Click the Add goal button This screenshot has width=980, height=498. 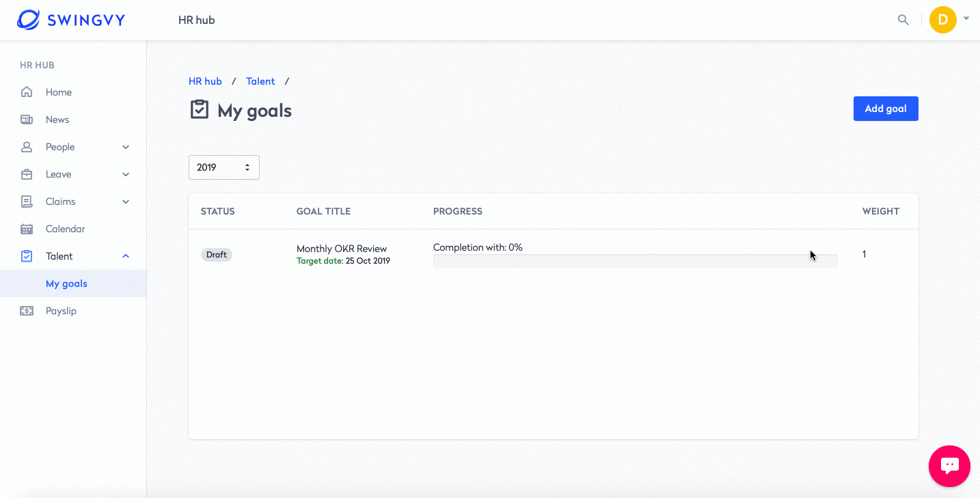click(886, 109)
